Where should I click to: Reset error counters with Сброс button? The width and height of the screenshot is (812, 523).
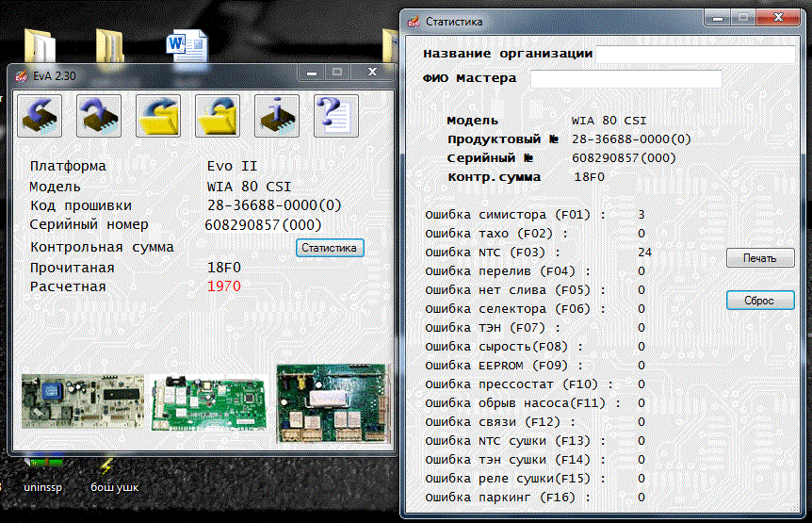[x=759, y=301]
